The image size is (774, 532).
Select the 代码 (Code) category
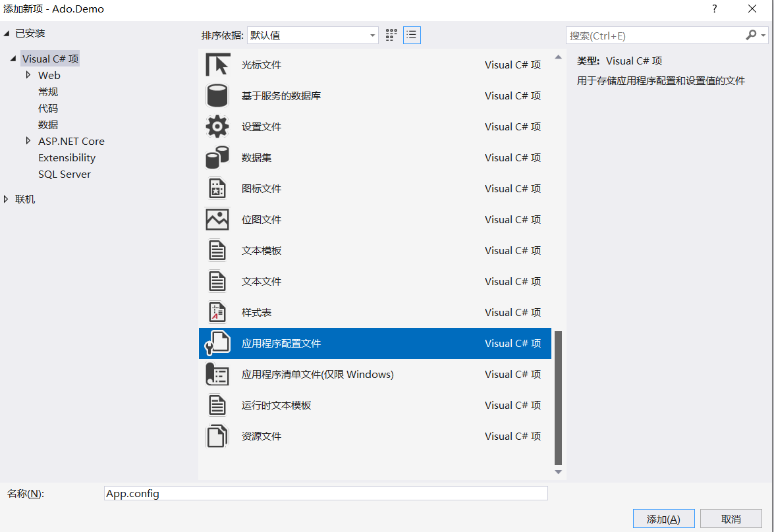click(48, 108)
